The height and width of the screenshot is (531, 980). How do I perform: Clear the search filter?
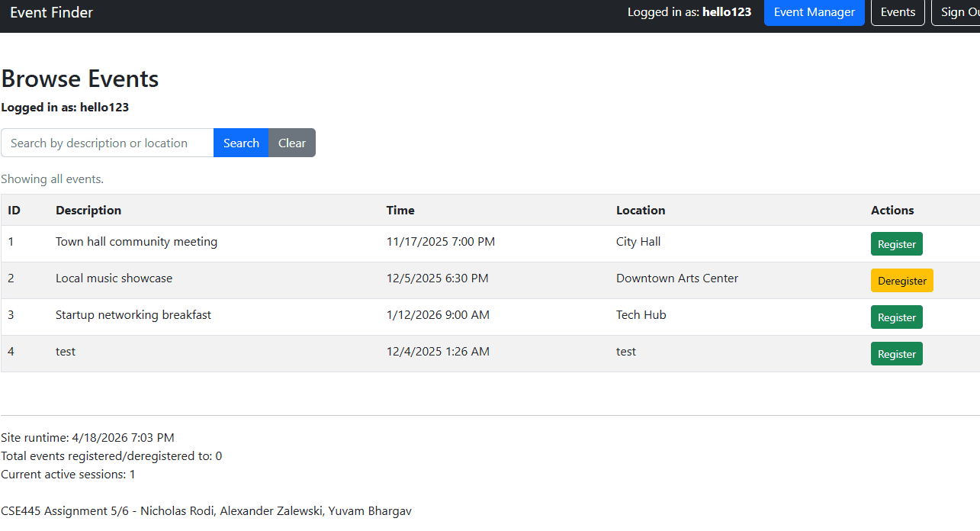tap(292, 143)
